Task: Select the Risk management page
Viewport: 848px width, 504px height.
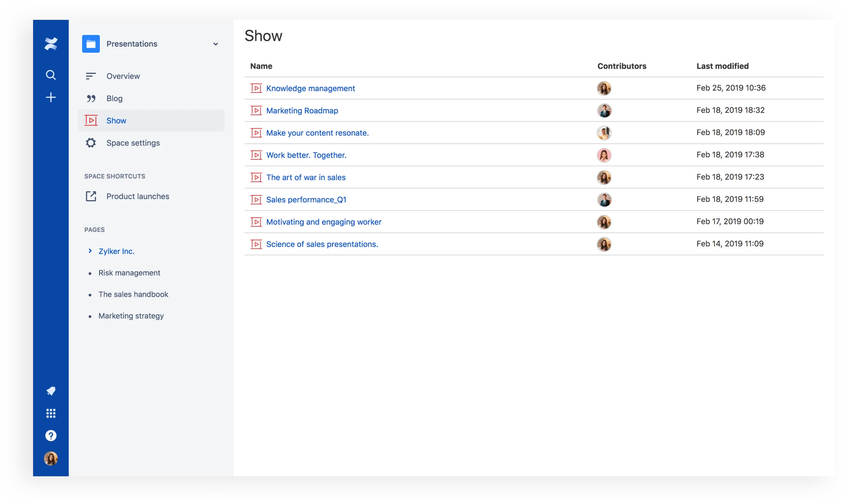Action: pyautogui.click(x=129, y=272)
